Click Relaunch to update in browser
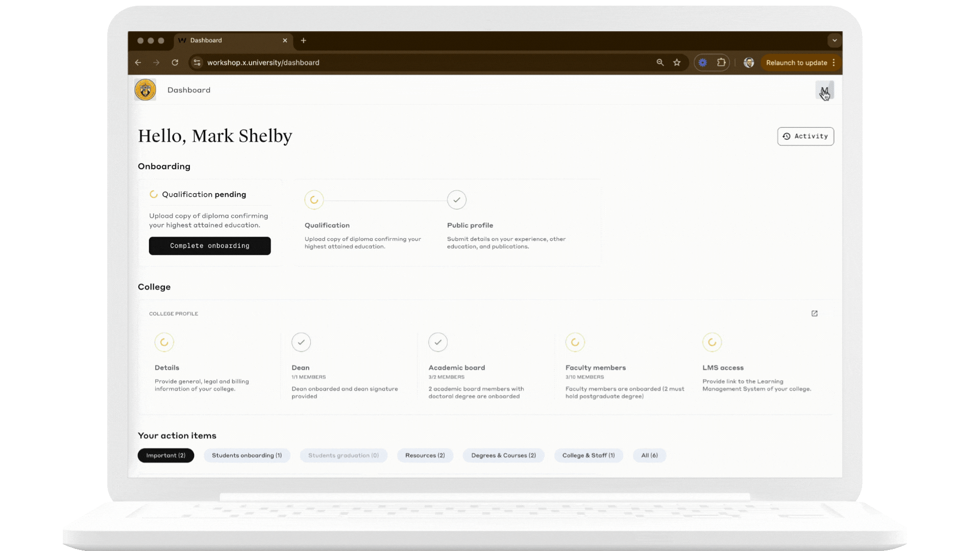The height and width of the screenshot is (551, 980). coord(796,62)
